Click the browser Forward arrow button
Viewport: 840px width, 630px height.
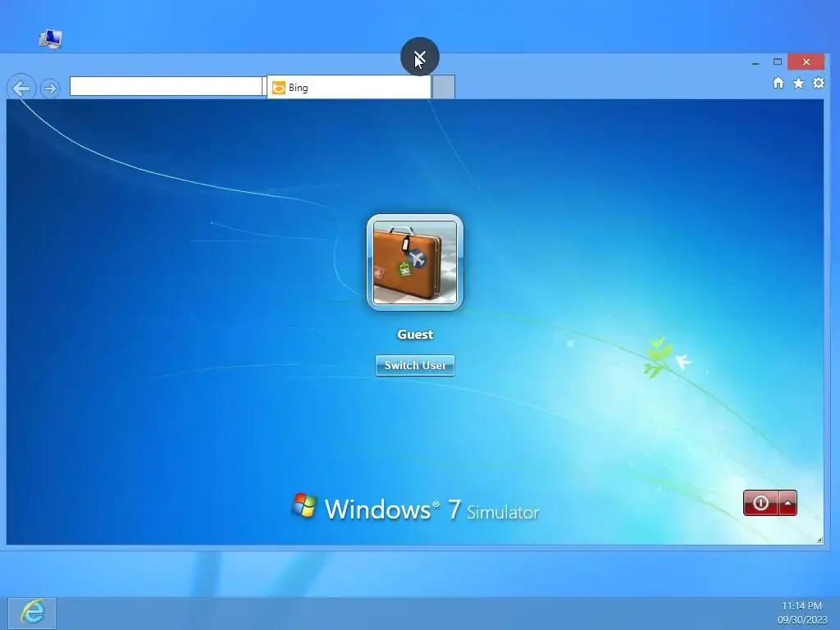50,89
